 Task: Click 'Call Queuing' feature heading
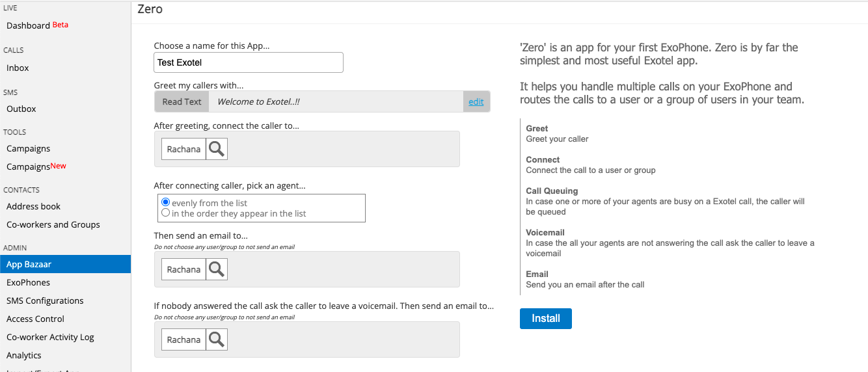click(x=552, y=191)
